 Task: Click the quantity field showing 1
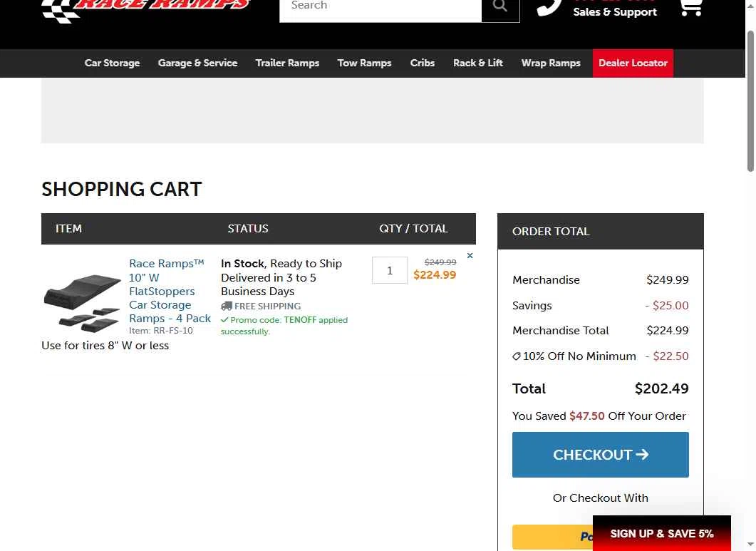pyautogui.click(x=390, y=270)
